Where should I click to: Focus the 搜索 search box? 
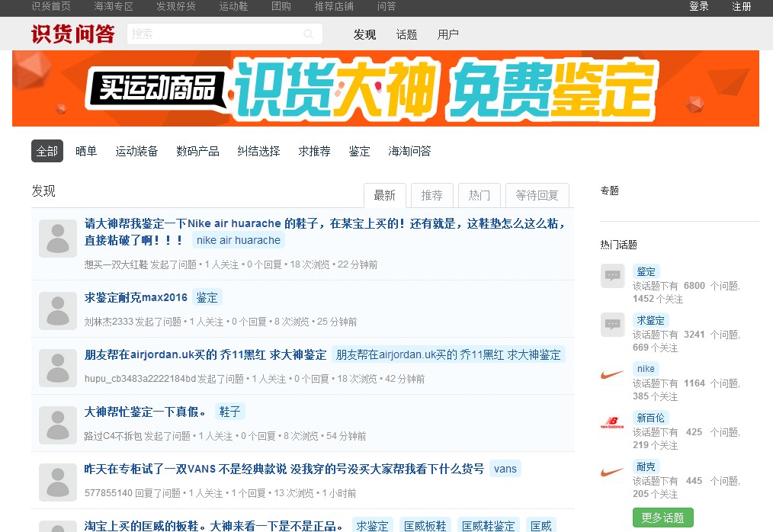pos(225,34)
